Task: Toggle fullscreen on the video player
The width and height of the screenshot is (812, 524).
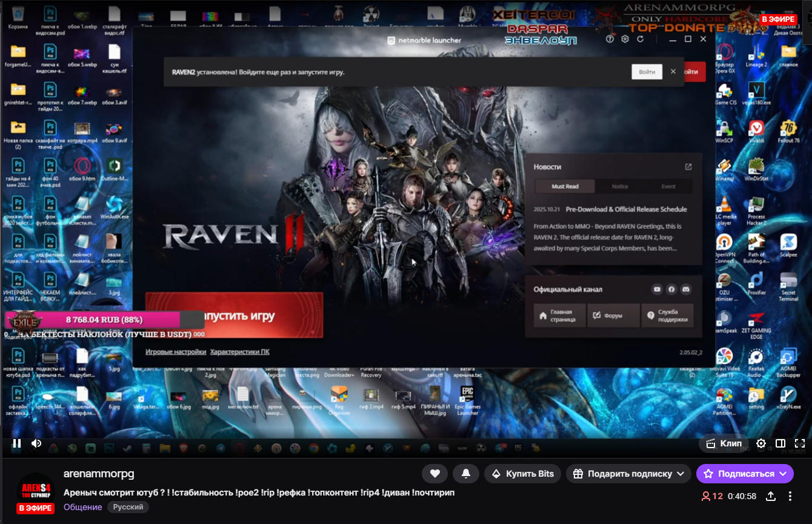Action: (800, 443)
